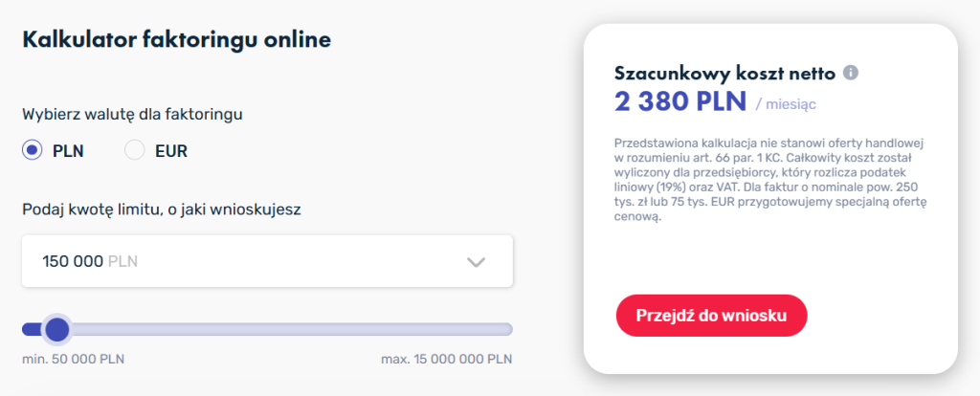
Task: Click the disclaimer paragraph about the calculation
Action: click(773, 180)
